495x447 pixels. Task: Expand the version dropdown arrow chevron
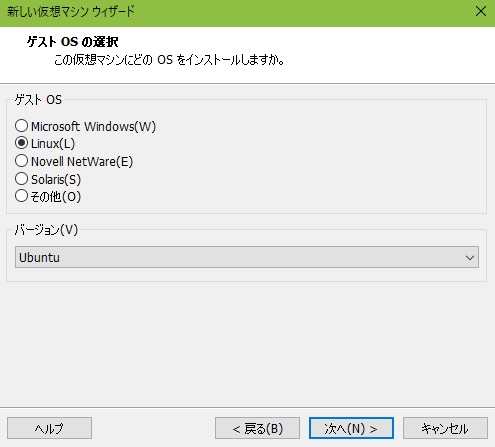click(470, 258)
